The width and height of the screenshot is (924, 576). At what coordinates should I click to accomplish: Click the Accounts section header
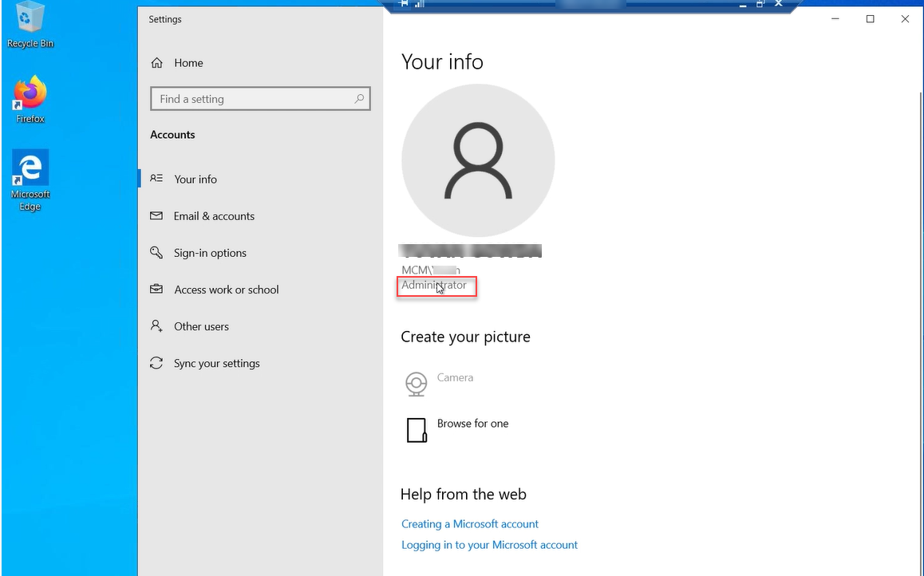coord(172,135)
